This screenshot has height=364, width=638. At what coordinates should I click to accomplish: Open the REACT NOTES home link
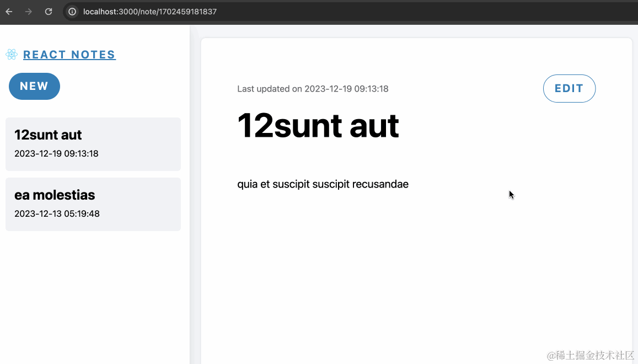(69, 54)
